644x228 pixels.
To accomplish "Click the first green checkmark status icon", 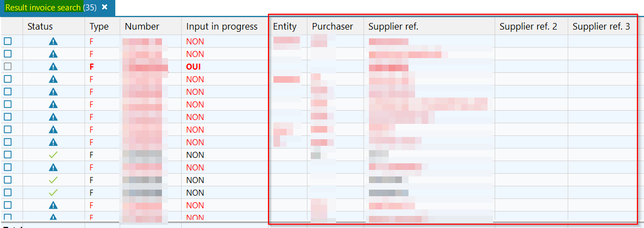I will (53, 155).
